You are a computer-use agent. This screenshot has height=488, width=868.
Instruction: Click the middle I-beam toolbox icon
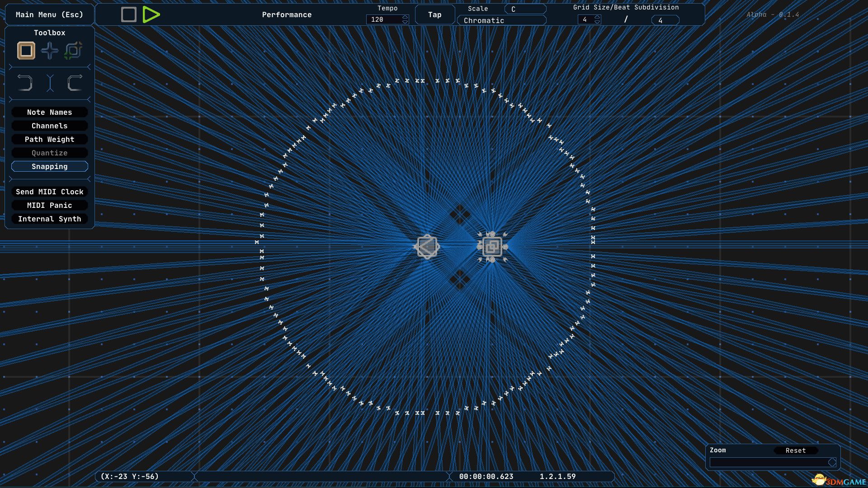[x=50, y=83]
